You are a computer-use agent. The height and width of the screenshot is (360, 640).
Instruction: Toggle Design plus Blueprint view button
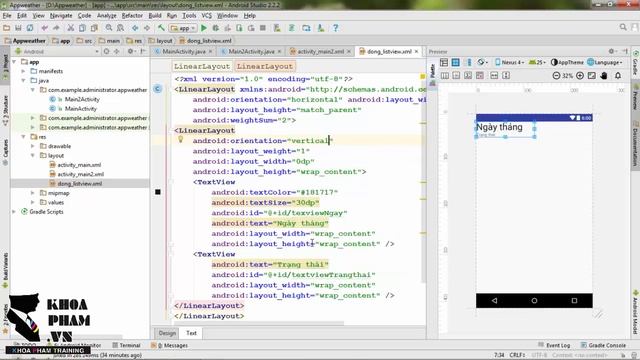(469, 62)
